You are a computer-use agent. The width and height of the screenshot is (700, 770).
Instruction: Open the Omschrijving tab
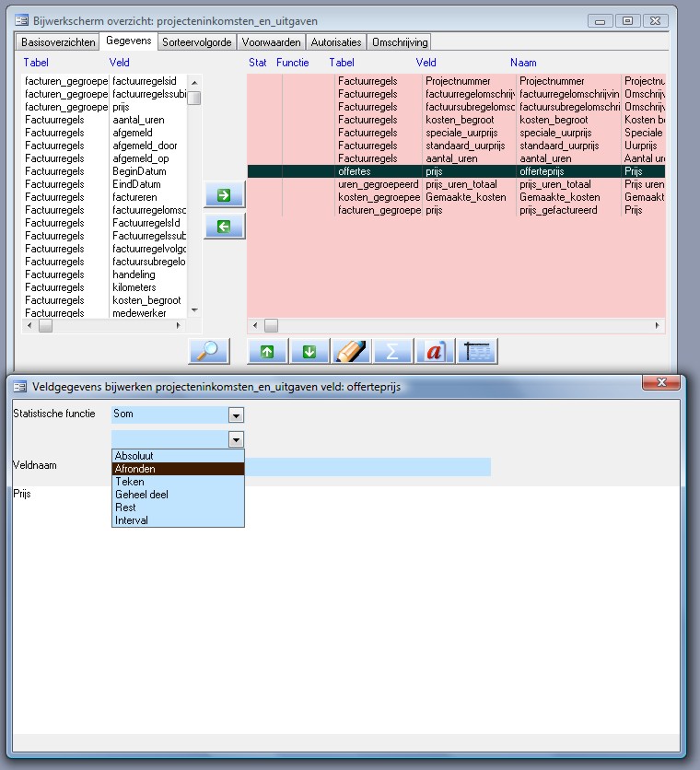click(x=400, y=42)
